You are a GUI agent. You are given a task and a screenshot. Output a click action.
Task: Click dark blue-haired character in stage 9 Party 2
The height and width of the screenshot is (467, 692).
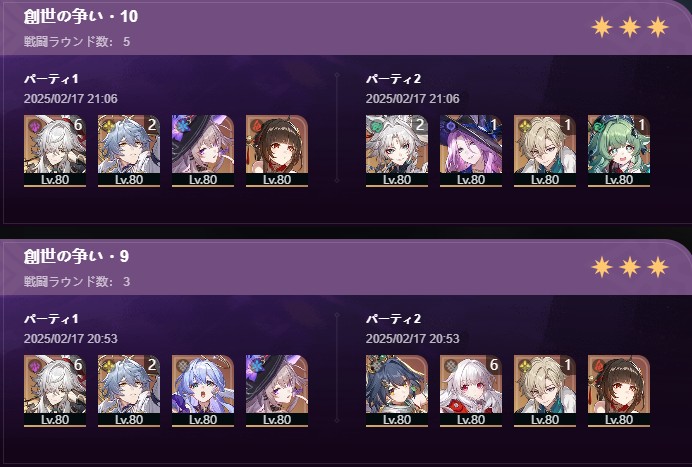[397, 391]
